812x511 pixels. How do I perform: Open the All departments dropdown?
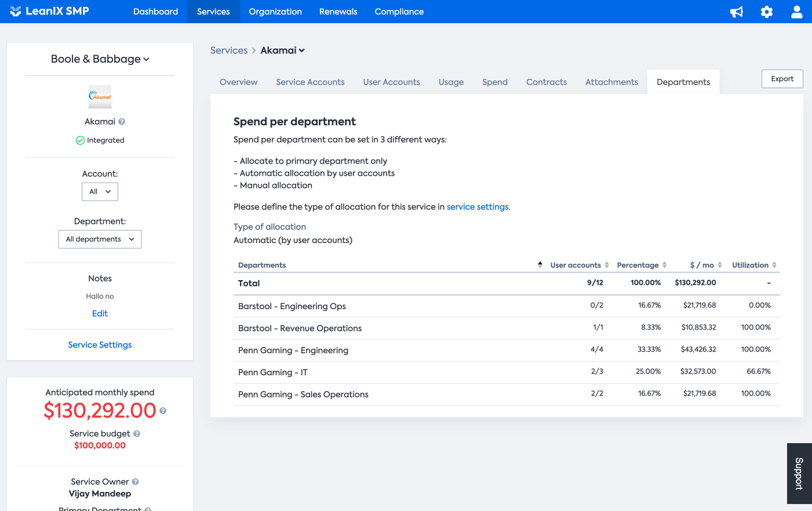pyautogui.click(x=100, y=240)
